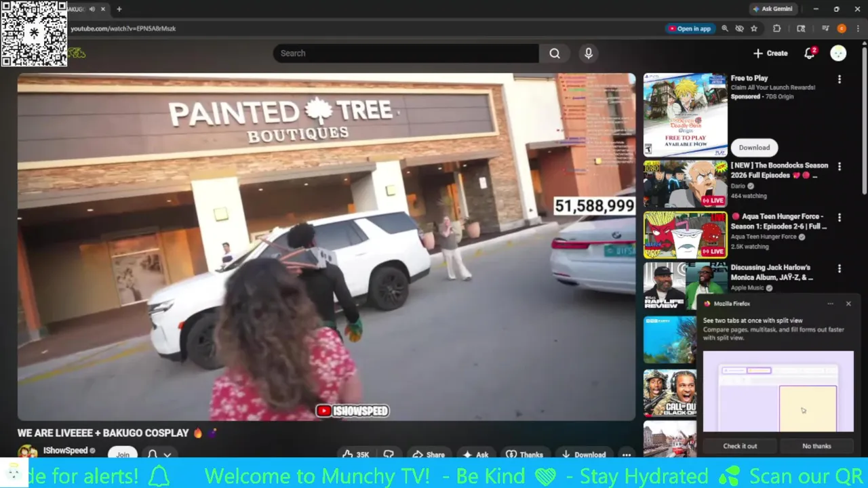This screenshot has height=488, width=868.
Task: Click the Mozilla Firefox popup header icon
Action: pos(707,304)
